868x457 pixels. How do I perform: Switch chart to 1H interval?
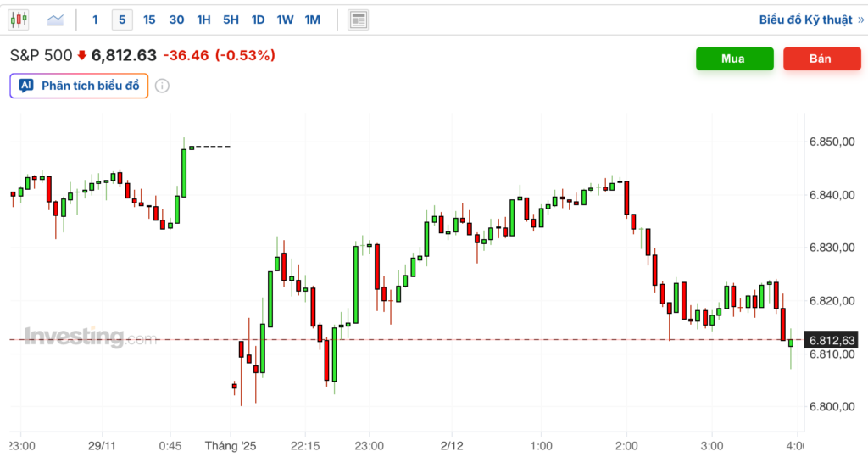203,19
